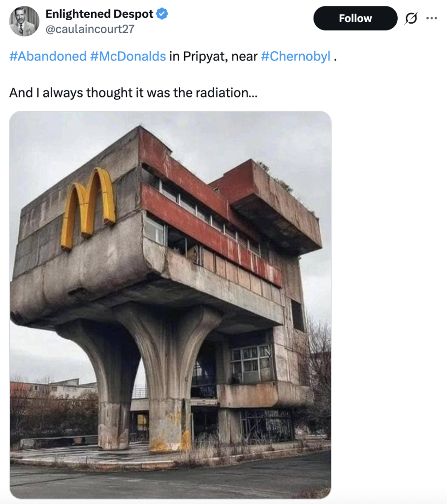Open the #Abandoned hashtag
The image size is (447, 504).
[x=48, y=56]
